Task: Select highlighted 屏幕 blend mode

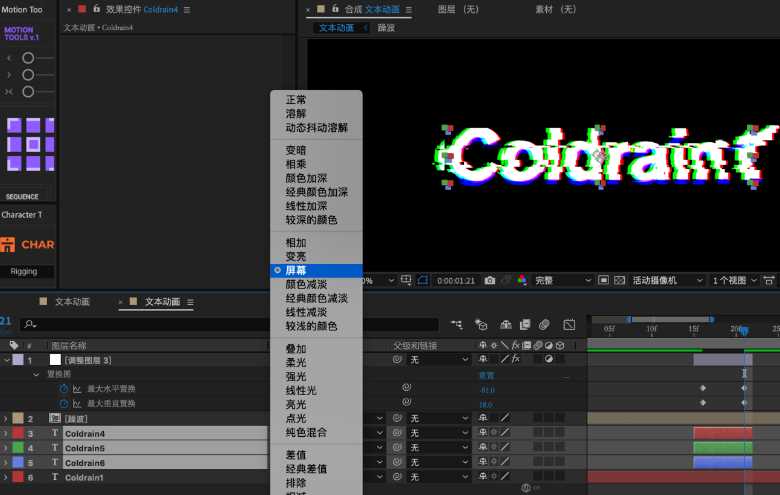Action: click(x=316, y=271)
